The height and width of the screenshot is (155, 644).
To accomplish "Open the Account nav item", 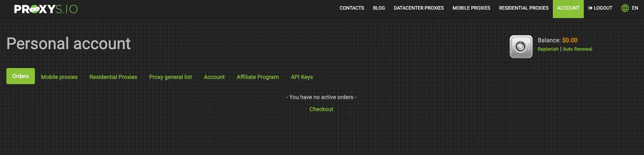I will [x=568, y=9].
